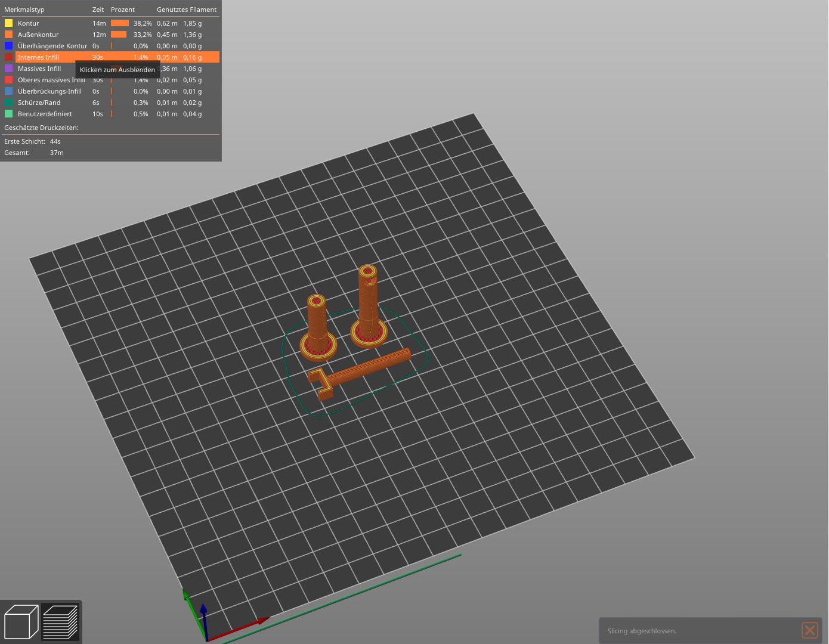Hide the Überbrückungs-Infill feature type
The width and height of the screenshot is (829, 644).
[x=111, y=91]
